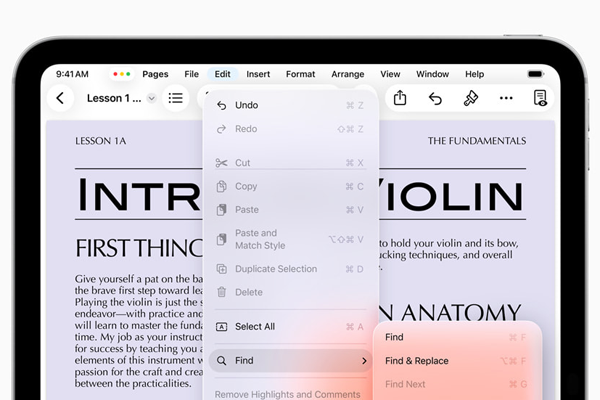Tap the Share icon in toolbar
The image size is (600, 400).
click(400, 98)
